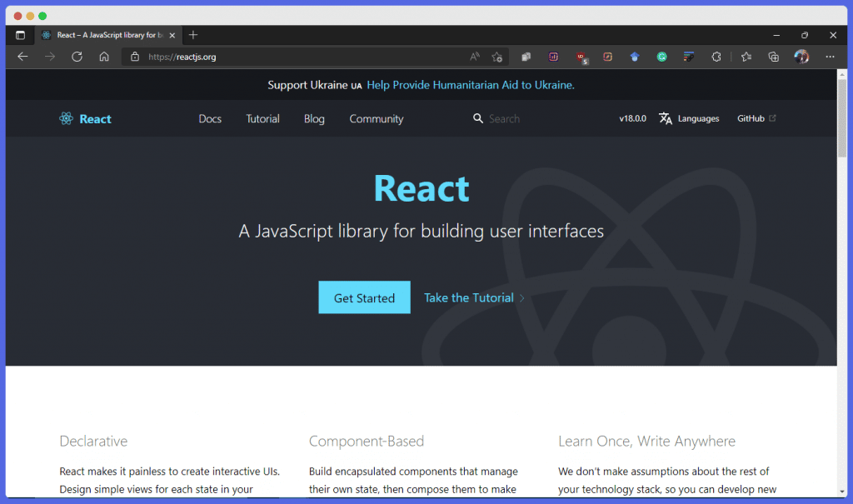Open the site info lock icon
Screen dimensions: 853x504
[135, 57]
